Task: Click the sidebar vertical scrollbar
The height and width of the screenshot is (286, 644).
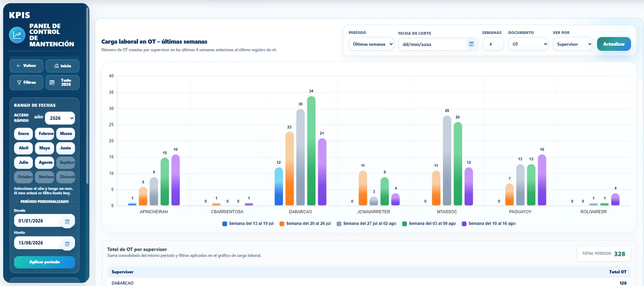Action: [87, 96]
